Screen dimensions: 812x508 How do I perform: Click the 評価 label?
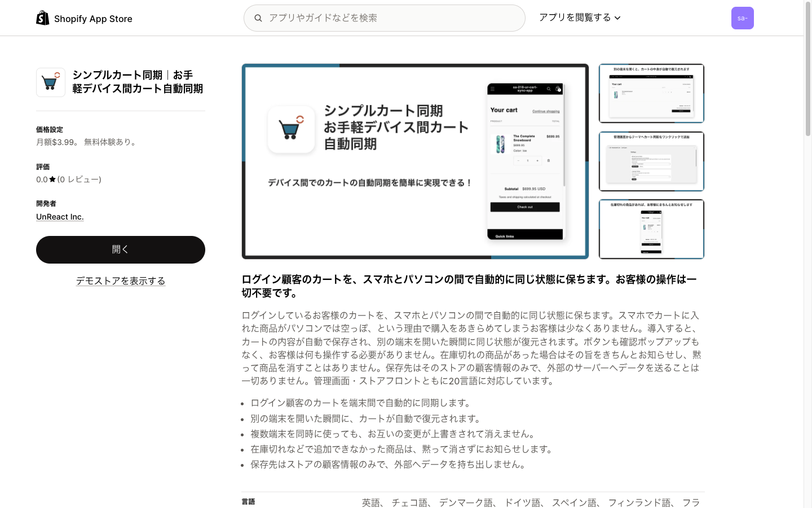pyautogui.click(x=43, y=167)
